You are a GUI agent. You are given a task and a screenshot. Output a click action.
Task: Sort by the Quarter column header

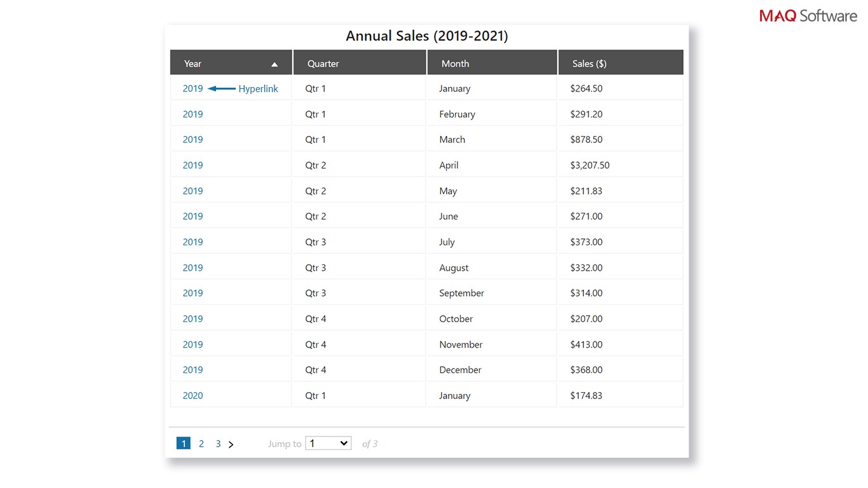point(323,64)
